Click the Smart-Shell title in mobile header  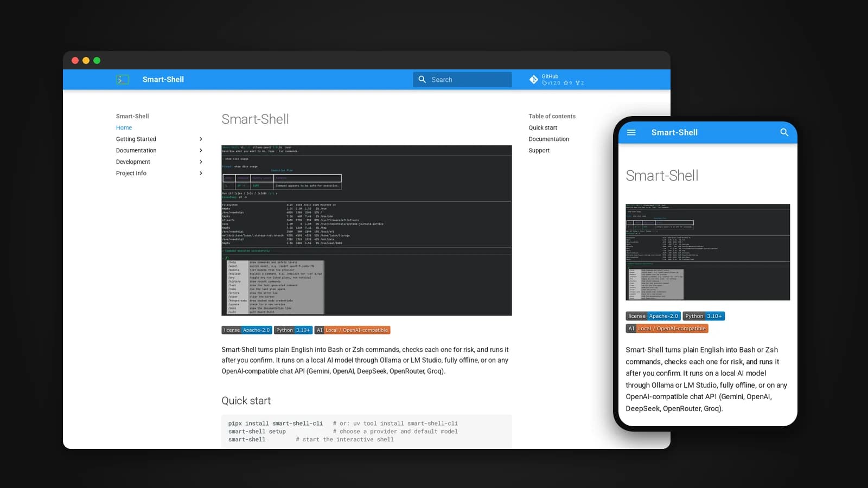tap(674, 132)
